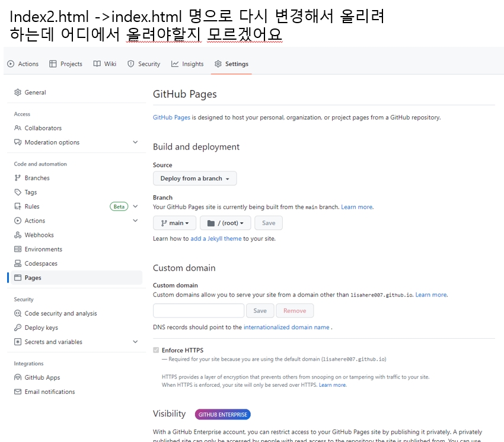Click the Projects table icon
504x442 pixels.
click(x=53, y=63)
